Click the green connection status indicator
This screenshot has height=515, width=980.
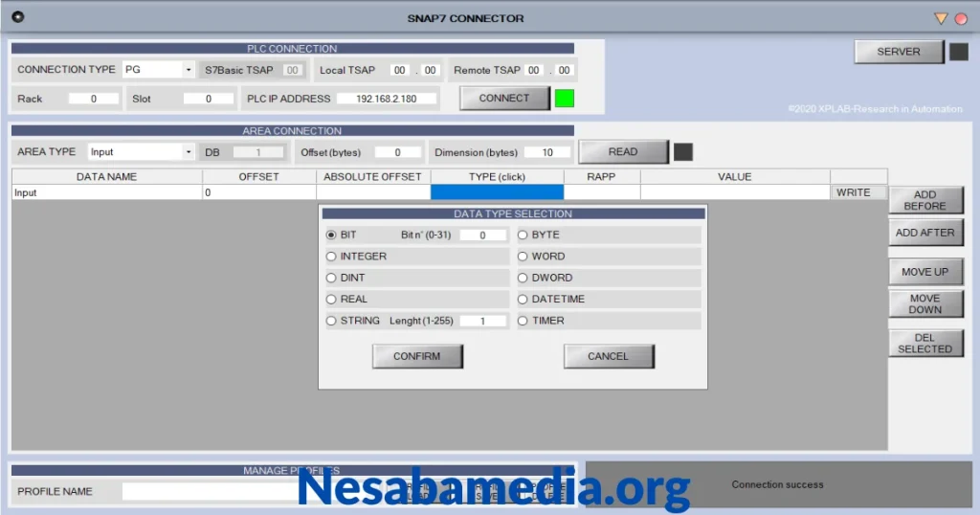(x=565, y=99)
